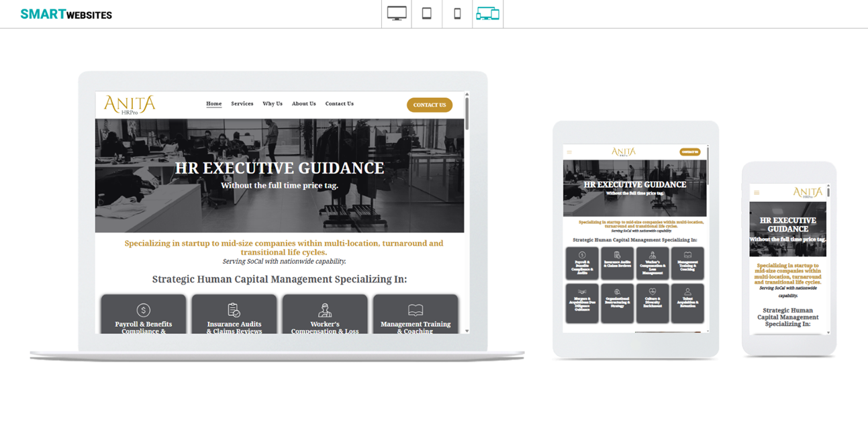Click the Management Training book icon in laptop preview
The height and width of the screenshot is (422, 868).
(416, 310)
